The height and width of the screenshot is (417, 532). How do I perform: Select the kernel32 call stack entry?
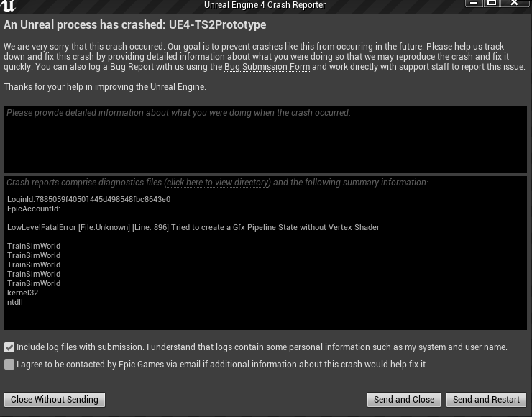pyautogui.click(x=22, y=293)
